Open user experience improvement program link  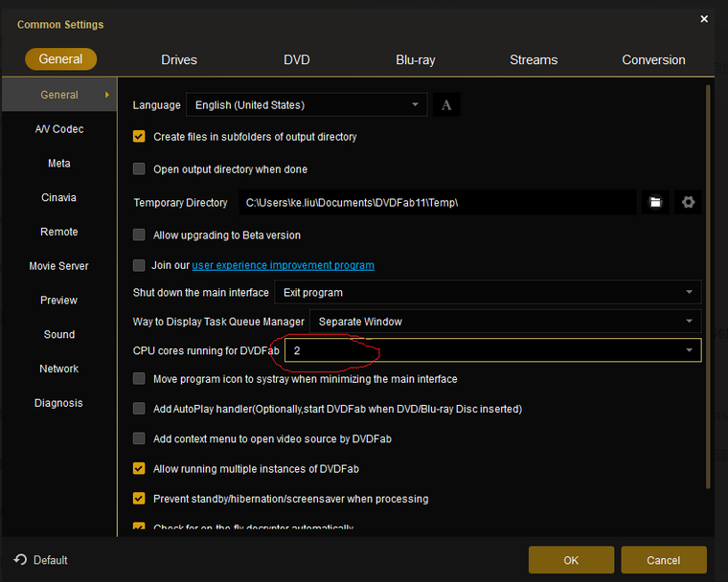click(284, 265)
